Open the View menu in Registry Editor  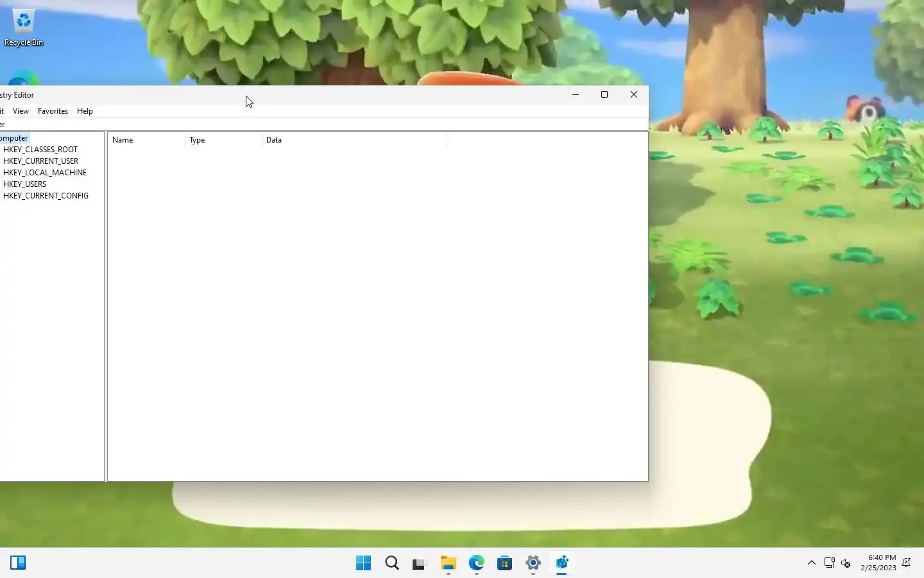(x=21, y=111)
